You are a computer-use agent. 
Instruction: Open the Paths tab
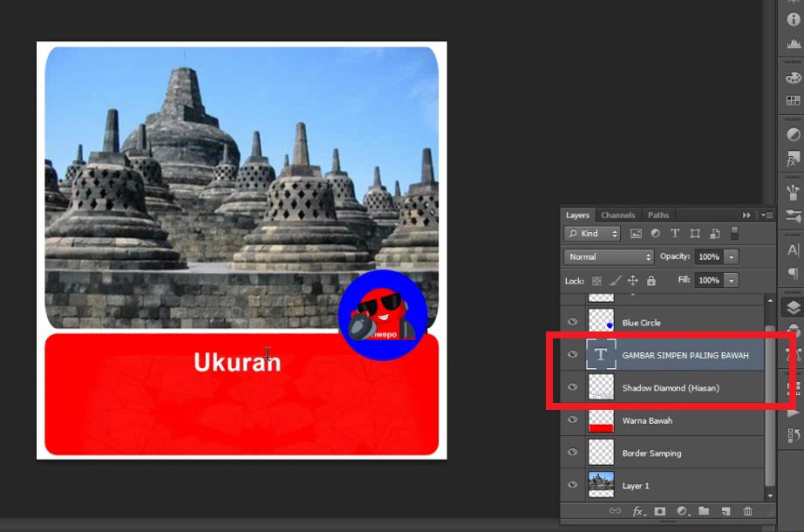(x=658, y=215)
